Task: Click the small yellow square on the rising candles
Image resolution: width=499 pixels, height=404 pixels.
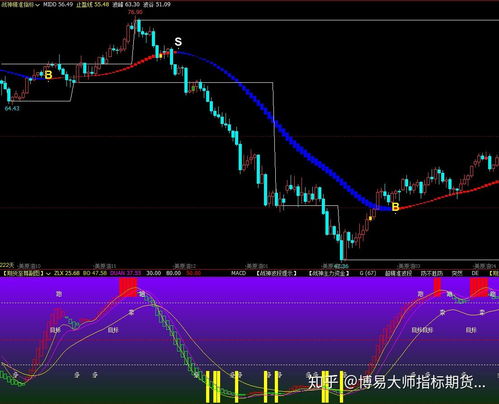Action: (x=370, y=218)
